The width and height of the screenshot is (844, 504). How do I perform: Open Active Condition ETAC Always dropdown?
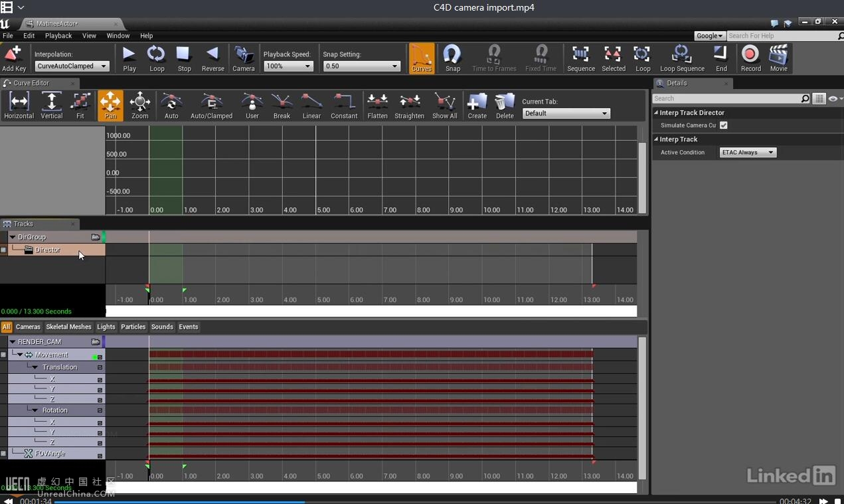[x=748, y=152]
